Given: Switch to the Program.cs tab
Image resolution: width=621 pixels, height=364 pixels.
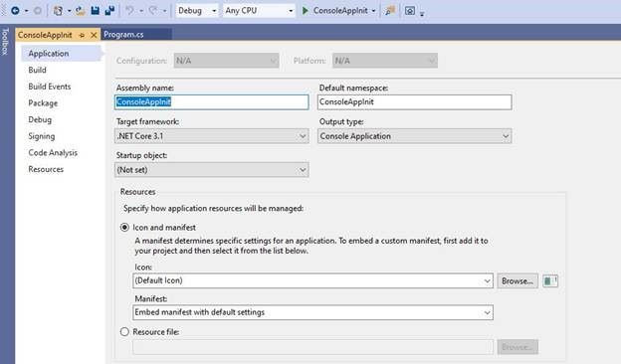Looking at the screenshot, I should coord(123,35).
